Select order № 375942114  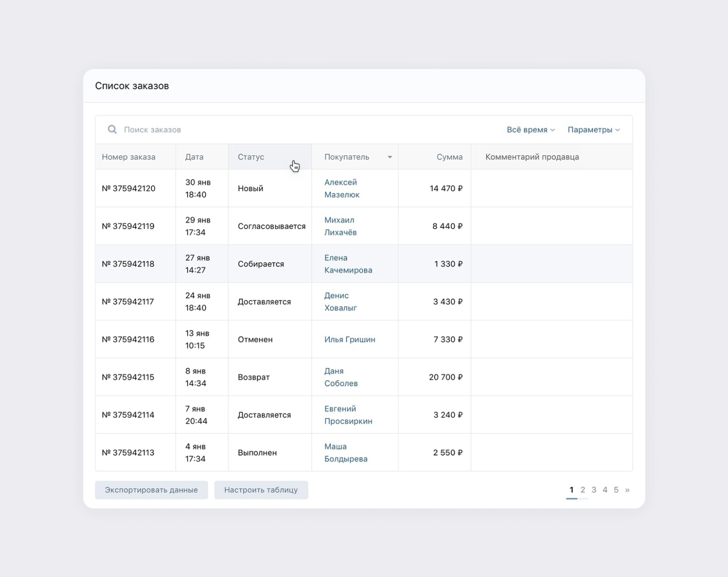(x=128, y=415)
